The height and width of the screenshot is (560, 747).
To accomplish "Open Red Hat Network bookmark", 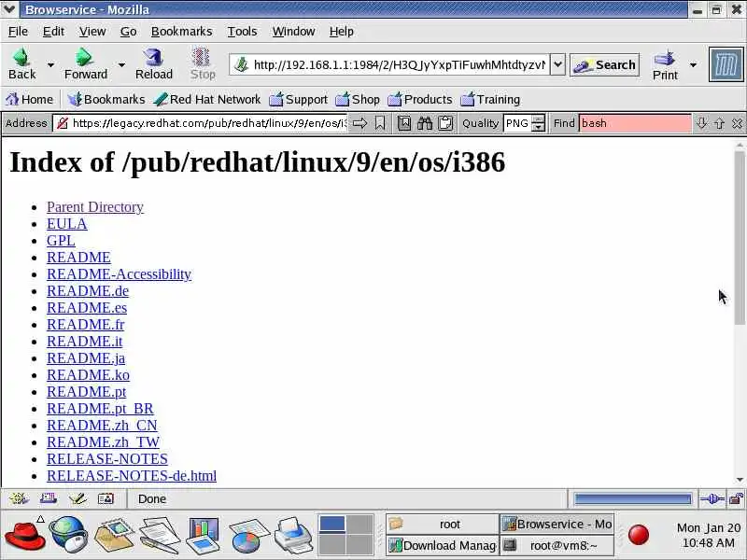I will click(x=207, y=99).
